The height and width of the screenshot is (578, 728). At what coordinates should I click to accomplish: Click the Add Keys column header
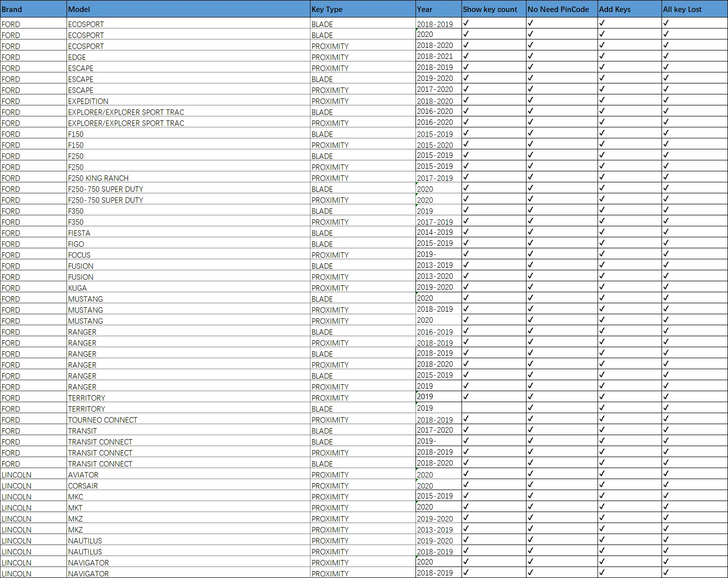coord(629,9)
